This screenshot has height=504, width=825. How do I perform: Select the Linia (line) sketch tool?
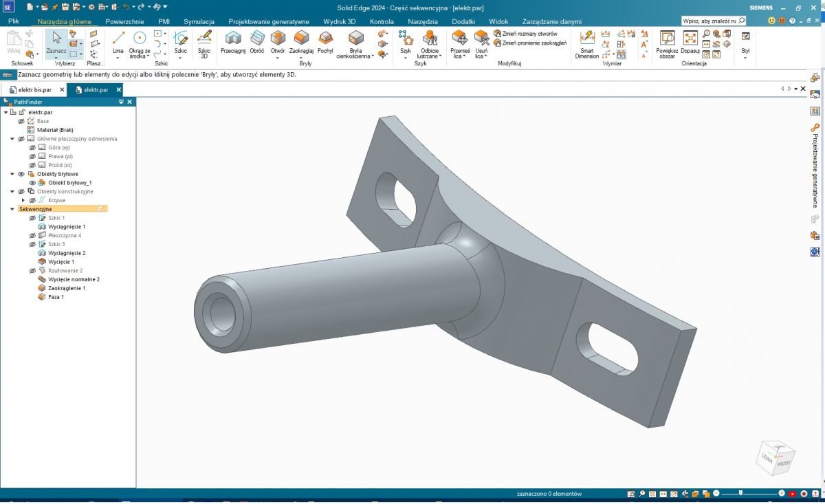click(x=118, y=42)
